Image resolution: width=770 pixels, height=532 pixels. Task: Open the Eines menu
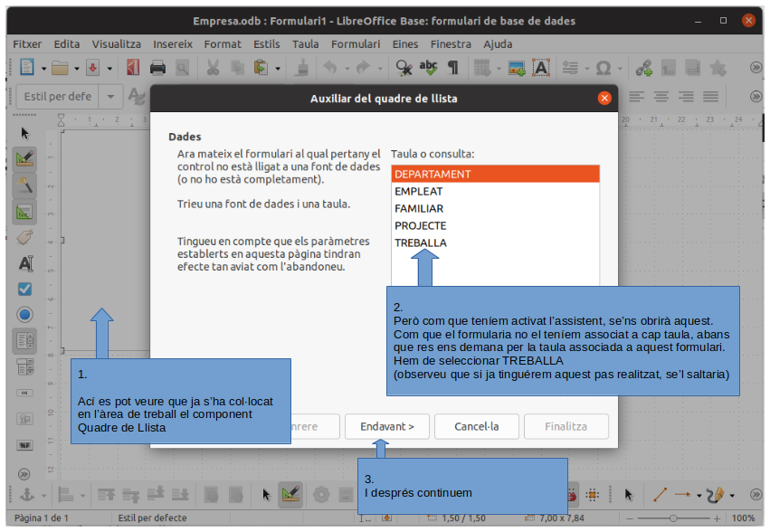point(405,44)
